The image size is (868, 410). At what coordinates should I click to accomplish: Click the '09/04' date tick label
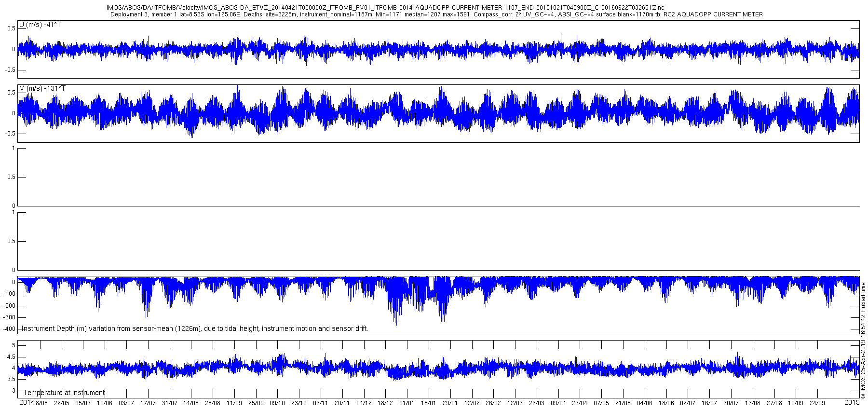(x=558, y=403)
